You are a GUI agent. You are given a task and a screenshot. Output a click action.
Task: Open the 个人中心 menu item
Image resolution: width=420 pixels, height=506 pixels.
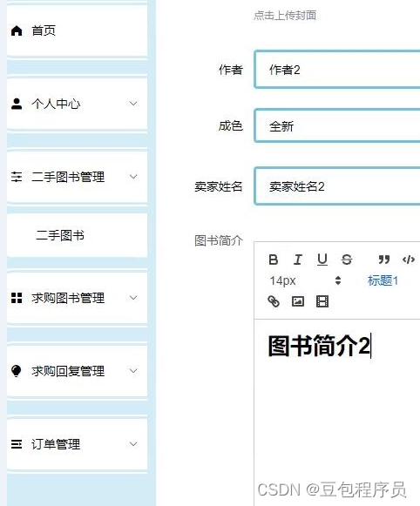78,104
